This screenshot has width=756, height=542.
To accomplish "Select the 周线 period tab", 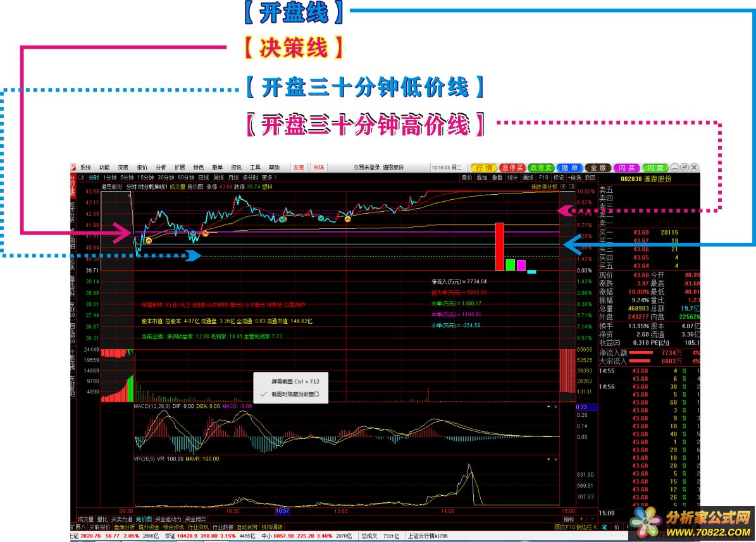I will 218,178.
